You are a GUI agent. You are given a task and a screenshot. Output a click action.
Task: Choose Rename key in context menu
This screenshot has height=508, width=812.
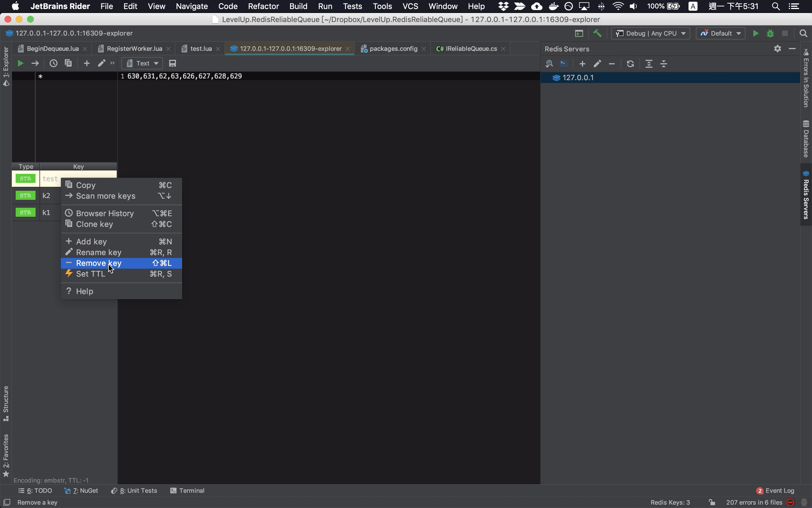coord(121,252)
